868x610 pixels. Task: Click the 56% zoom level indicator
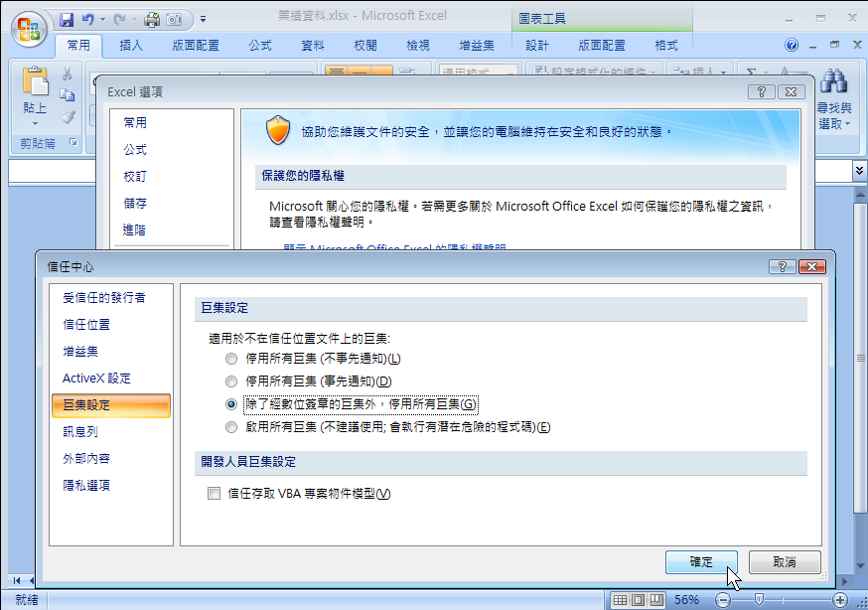click(686, 599)
